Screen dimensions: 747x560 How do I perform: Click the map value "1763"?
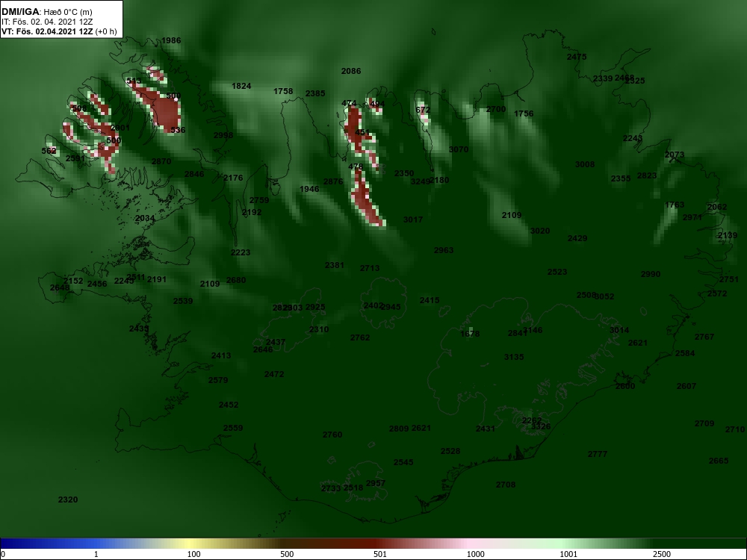click(674, 205)
